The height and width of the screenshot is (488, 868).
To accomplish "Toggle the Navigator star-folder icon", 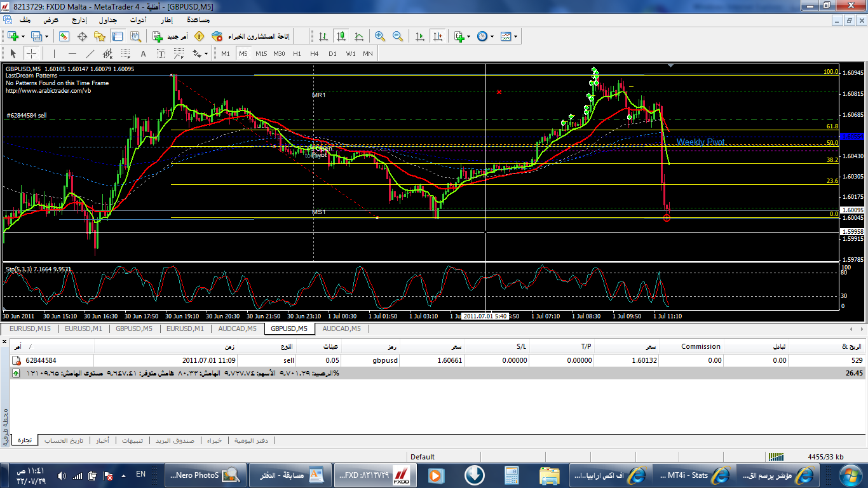I will [100, 36].
